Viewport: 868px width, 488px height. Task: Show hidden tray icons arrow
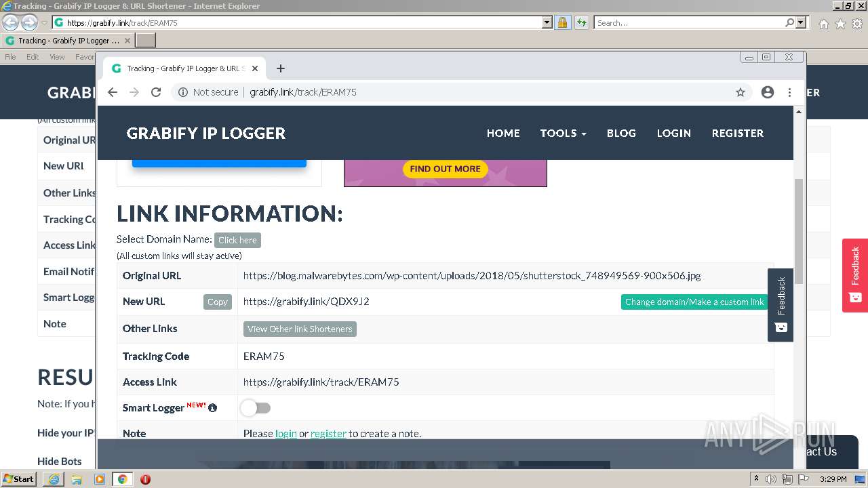coord(756,479)
